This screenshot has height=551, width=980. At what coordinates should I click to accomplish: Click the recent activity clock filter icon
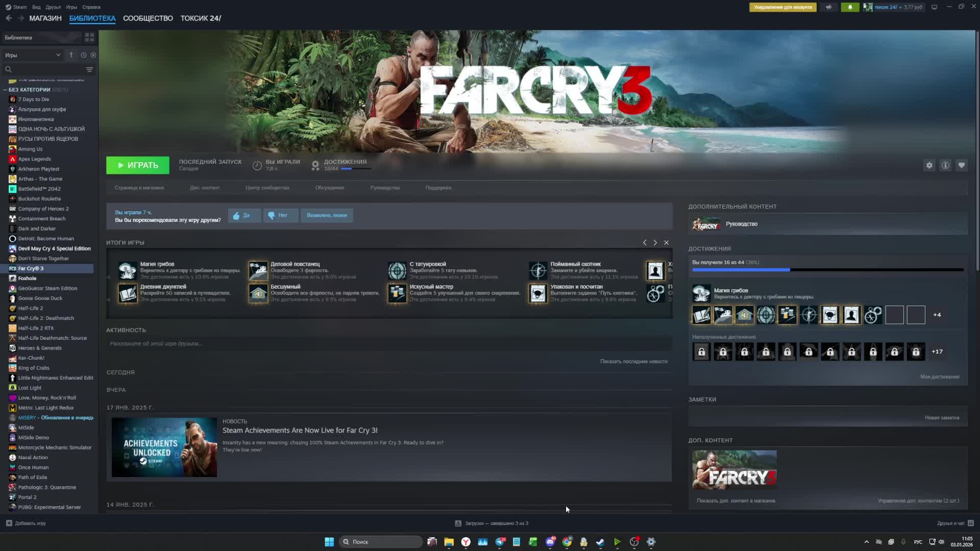(84, 55)
